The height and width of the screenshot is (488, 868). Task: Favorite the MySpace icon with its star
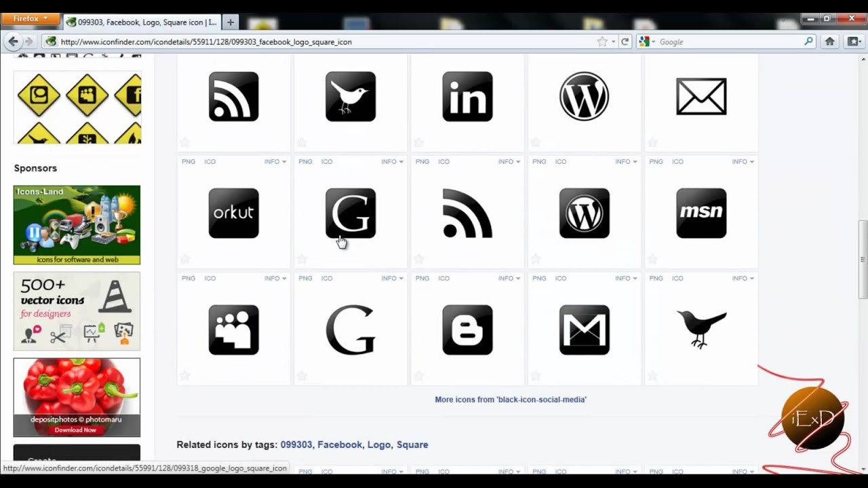tap(185, 375)
